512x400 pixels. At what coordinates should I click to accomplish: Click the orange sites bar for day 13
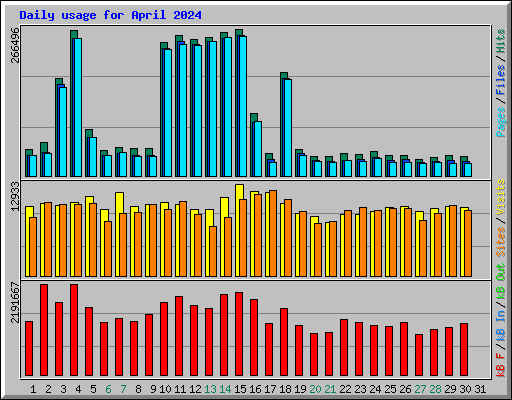tap(213, 251)
